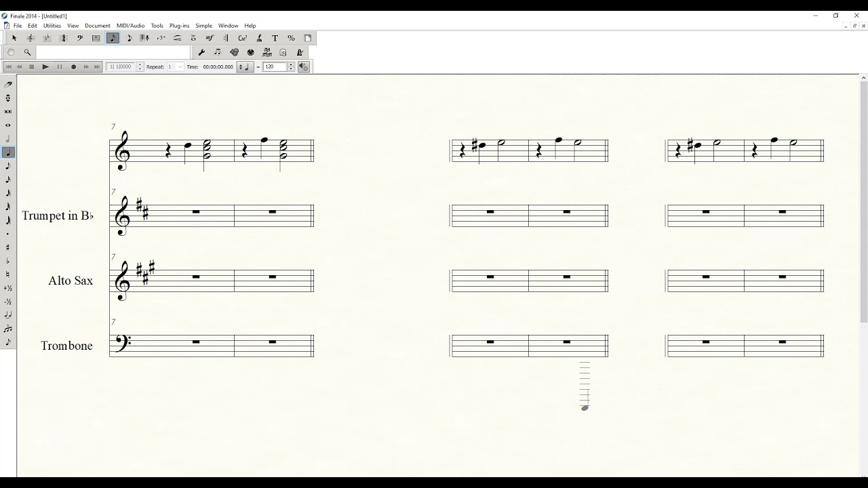Select the Measure tool

click(96, 38)
